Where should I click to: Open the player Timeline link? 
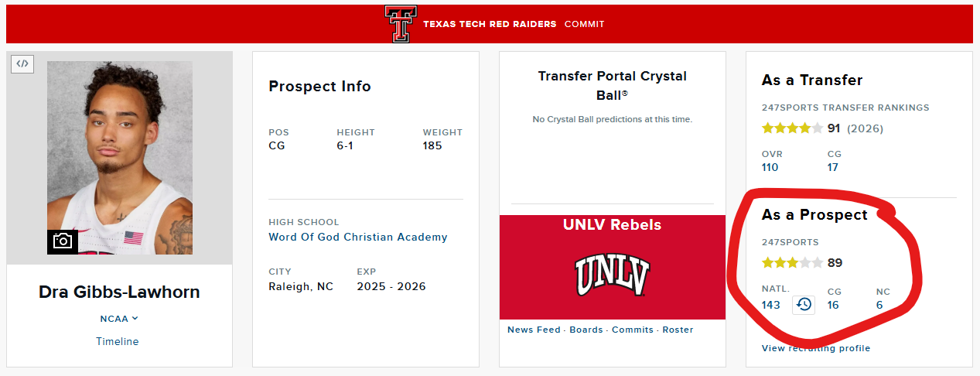click(x=118, y=341)
